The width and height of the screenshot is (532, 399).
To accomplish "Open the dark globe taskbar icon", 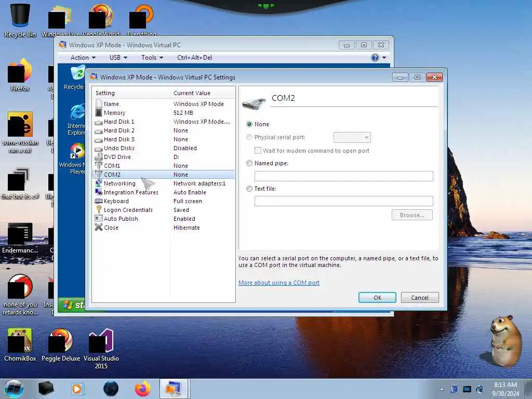I will (111, 389).
